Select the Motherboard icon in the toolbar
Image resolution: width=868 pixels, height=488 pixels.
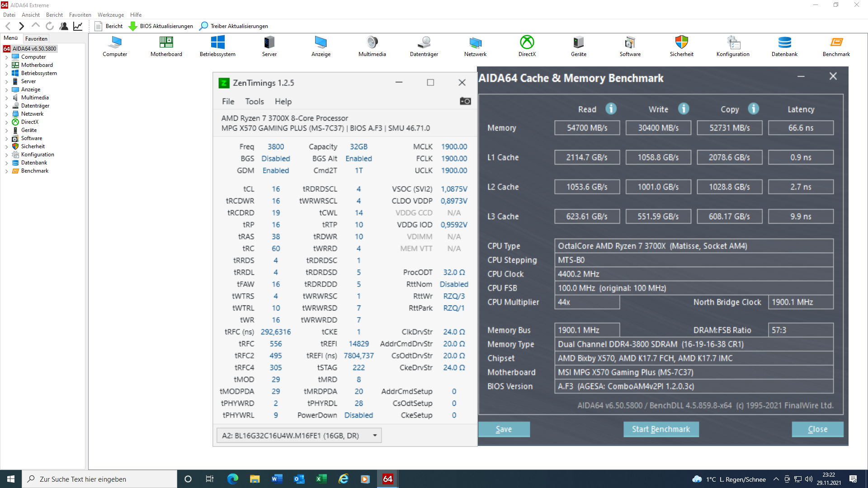pyautogui.click(x=166, y=45)
